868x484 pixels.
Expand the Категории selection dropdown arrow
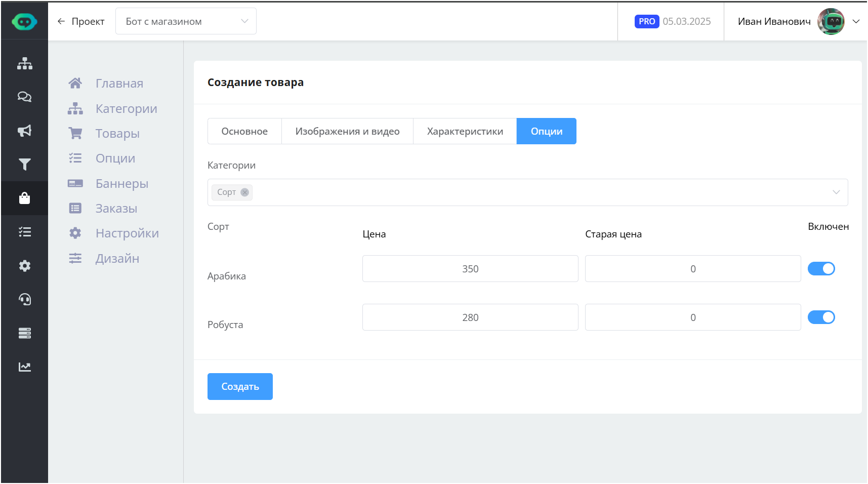pos(836,192)
